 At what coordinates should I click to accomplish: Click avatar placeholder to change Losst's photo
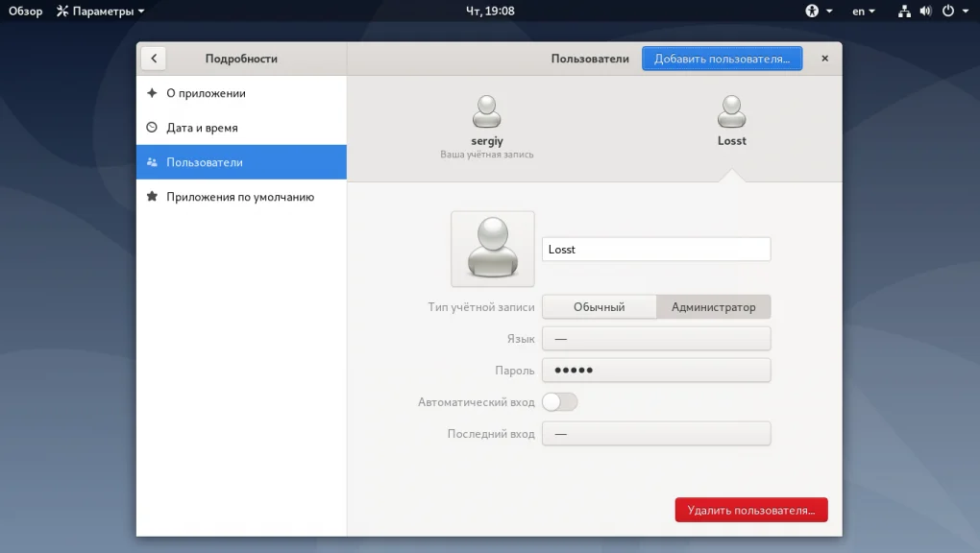tap(492, 248)
